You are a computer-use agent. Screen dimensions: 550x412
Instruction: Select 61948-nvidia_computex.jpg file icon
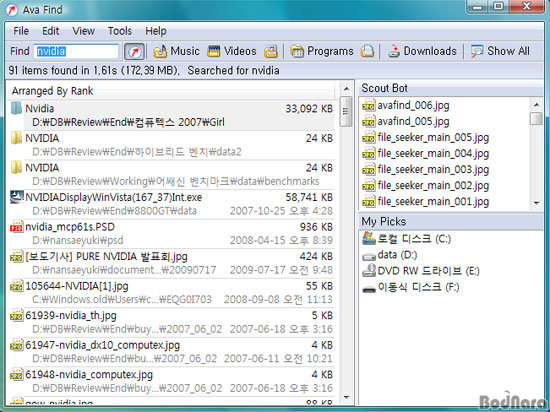[16, 374]
